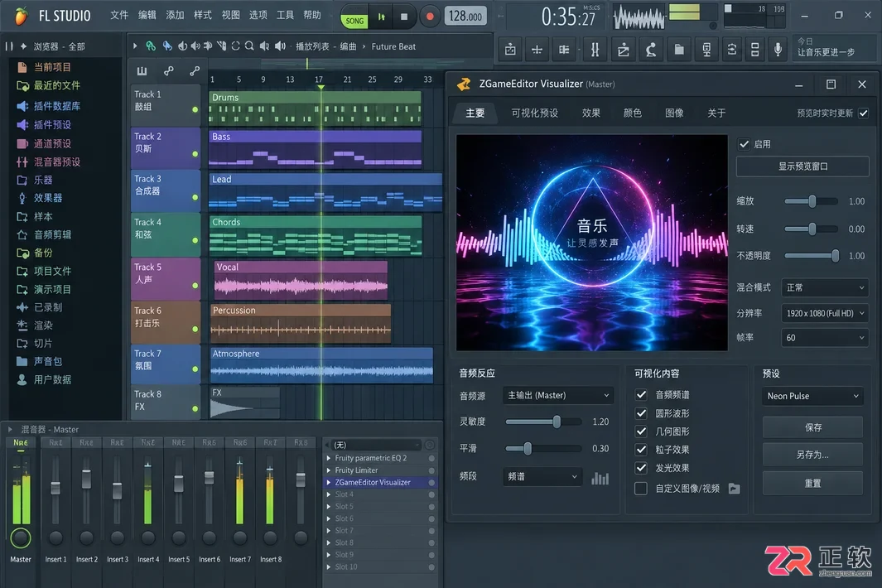The width and height of the screenshot is (882, 588).
Task: Enable the 自定义图像/视频 checkbox
Action: [x=641, y=489]
